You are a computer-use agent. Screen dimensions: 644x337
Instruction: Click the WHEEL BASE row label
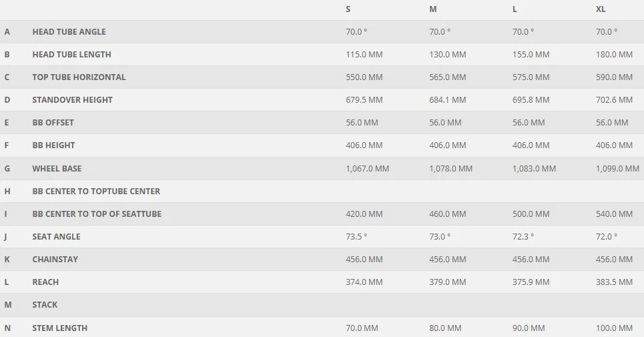pyautogui.click(x=57, y=168)
